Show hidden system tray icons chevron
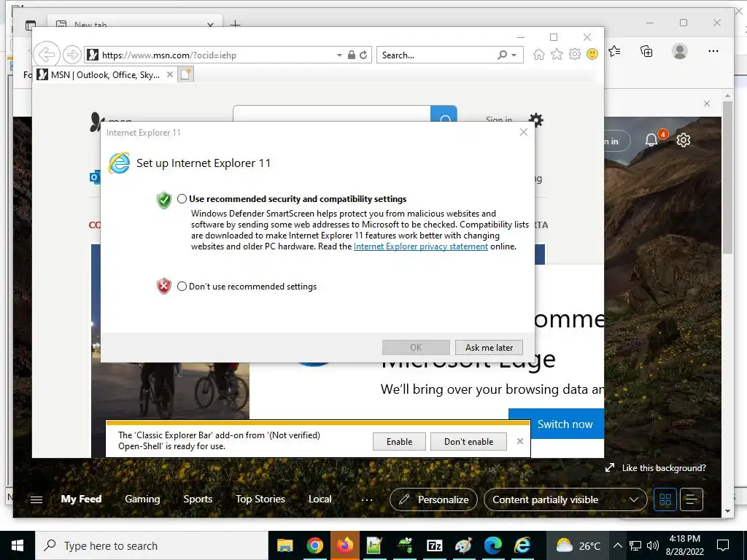 pos(617,545)
